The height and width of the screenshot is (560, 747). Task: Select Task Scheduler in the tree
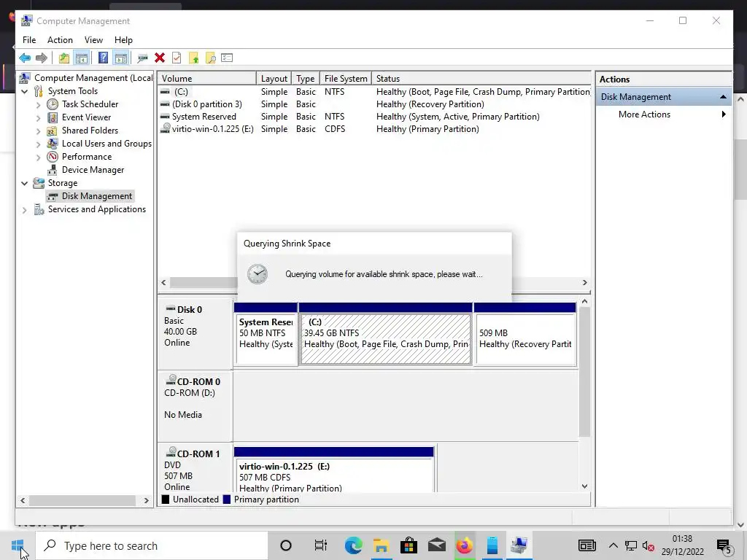[x=90, y=104]
